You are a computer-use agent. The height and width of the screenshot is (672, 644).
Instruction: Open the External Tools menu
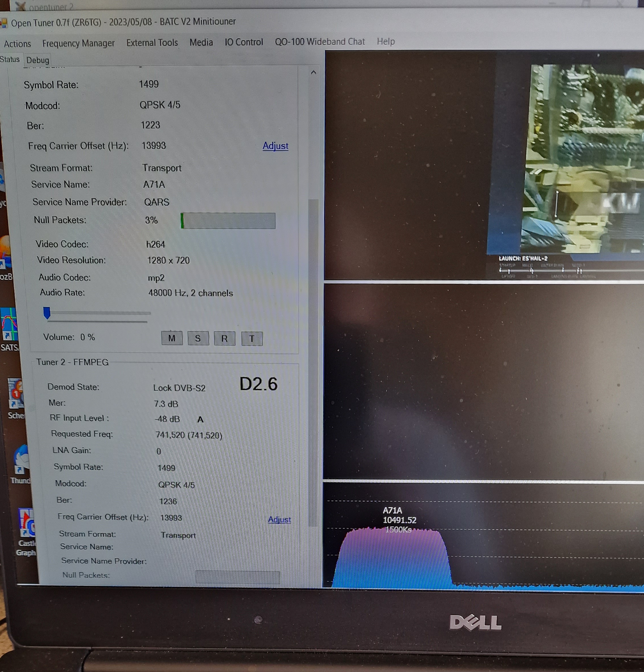pos(152,43)
